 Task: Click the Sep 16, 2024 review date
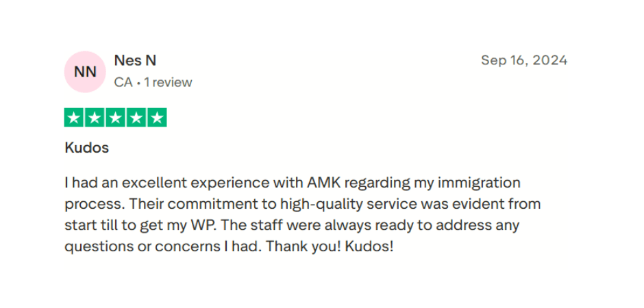[x=524, y=60]
